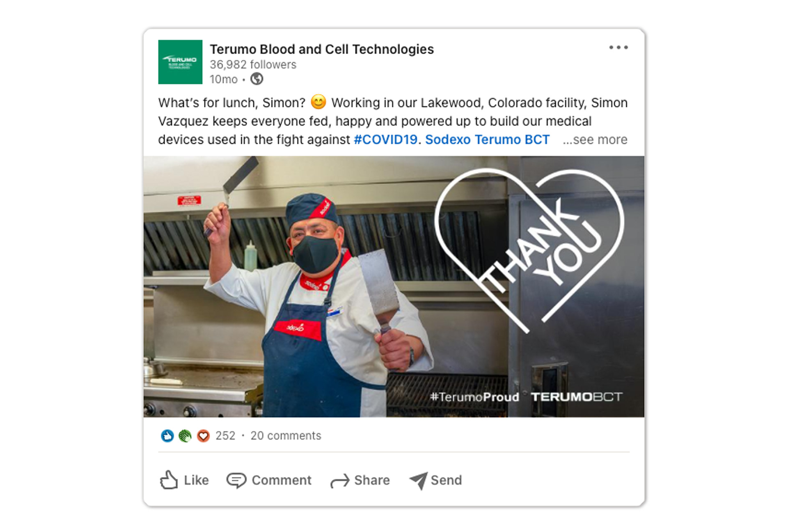
Task: Open the Terumo BCT mention link
Action: (512, 140)
